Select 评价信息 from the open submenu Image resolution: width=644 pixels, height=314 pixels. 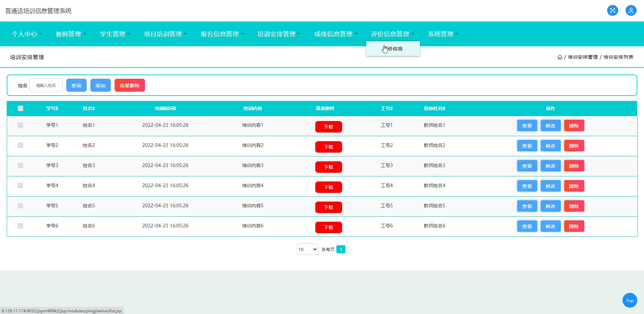coord(393,49)
